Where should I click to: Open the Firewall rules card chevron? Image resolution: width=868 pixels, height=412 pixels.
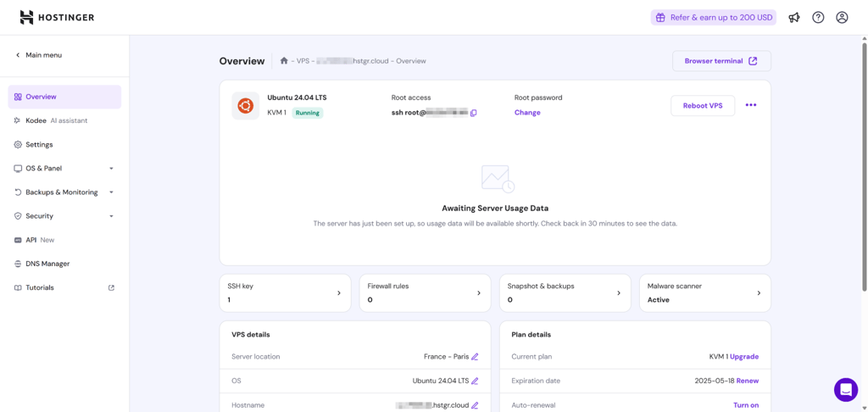(x=479, y=293)
